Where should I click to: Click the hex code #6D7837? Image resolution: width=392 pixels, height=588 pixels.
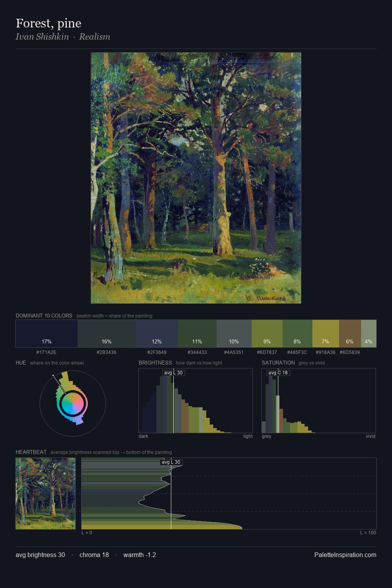coord(267,352)
